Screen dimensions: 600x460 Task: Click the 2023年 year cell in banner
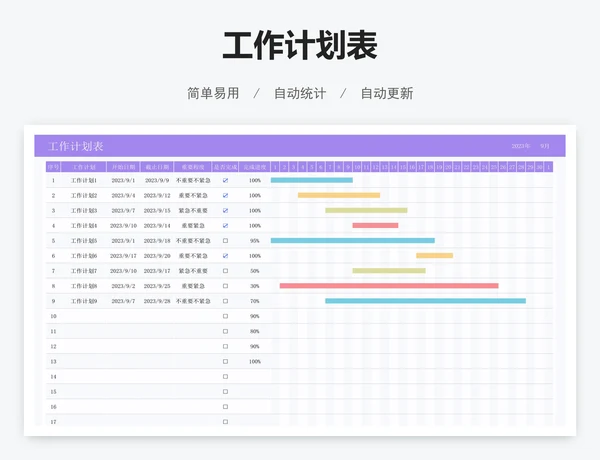(x=521, y=146)
